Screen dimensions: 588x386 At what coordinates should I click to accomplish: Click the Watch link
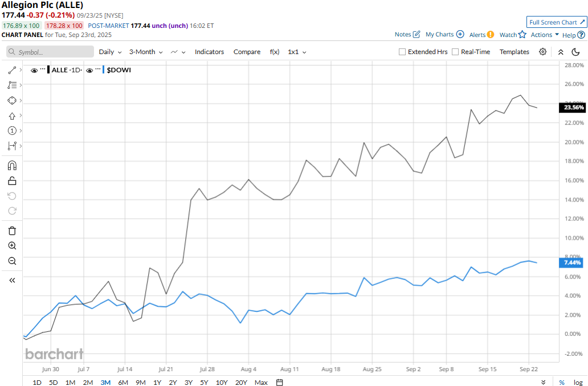pos(508,35)
